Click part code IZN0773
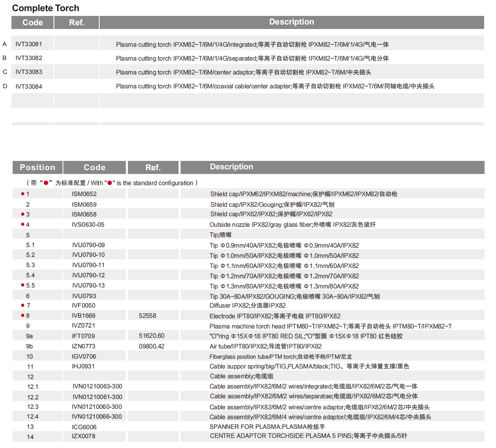This screenshot has height=448, width=496. (83, 346)
